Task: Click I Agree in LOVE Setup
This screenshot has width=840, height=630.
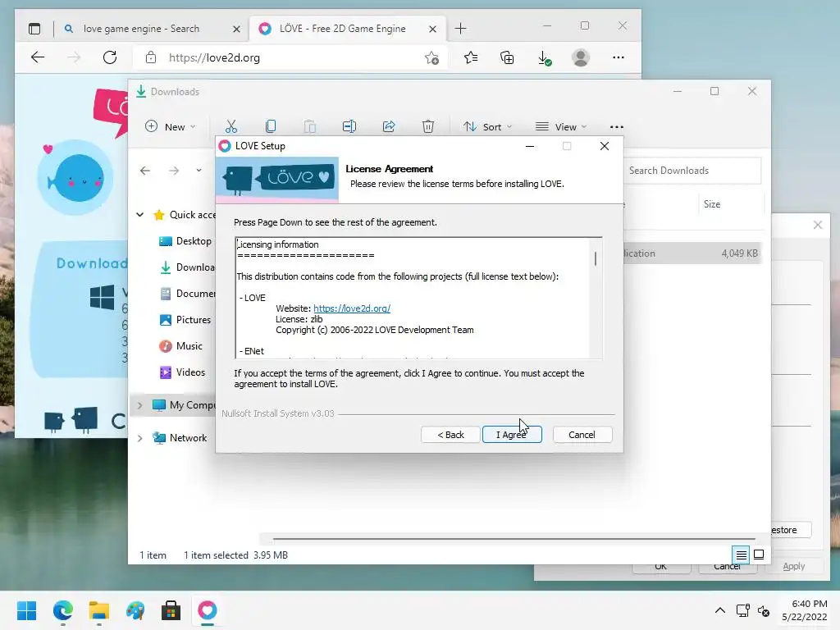Action: (512, 435)
